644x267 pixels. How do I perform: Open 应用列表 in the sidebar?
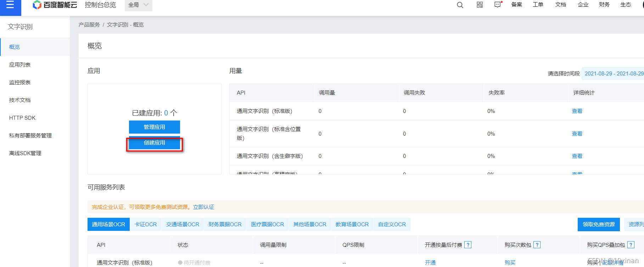pyautogui.click(x=20, y=65)
